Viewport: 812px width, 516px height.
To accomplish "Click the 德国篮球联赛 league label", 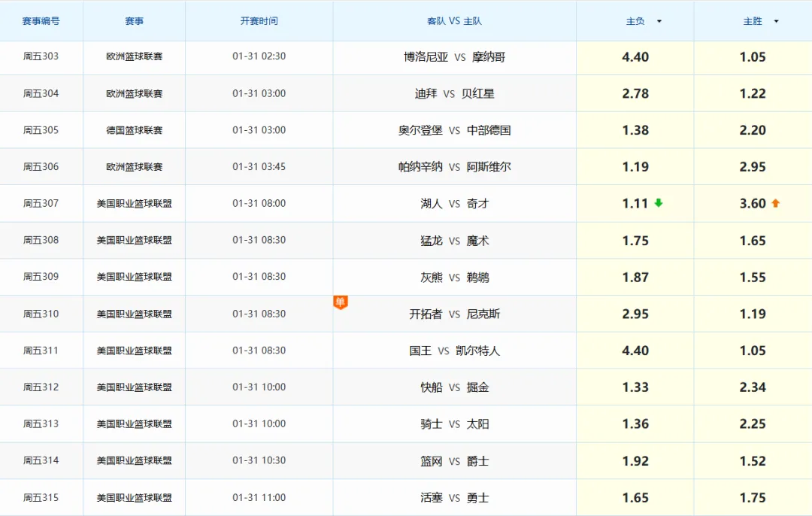I will click(x=133, y=130).
